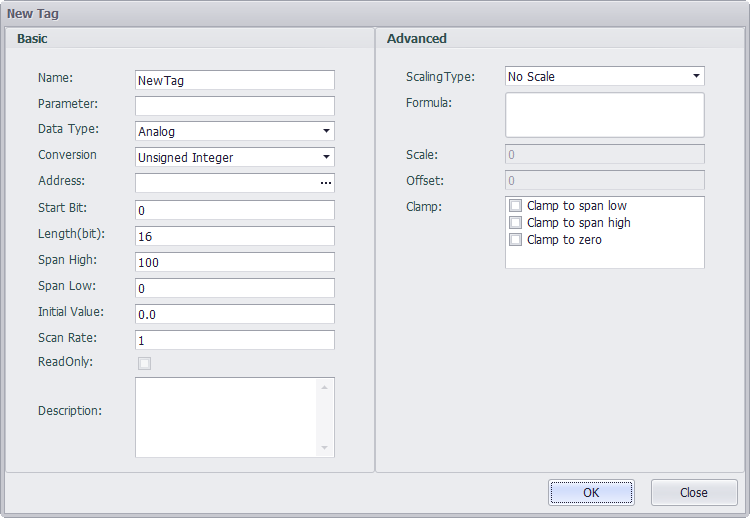Click the Length(bit) input box
The image size is (750, 518).
coord(234,236)
